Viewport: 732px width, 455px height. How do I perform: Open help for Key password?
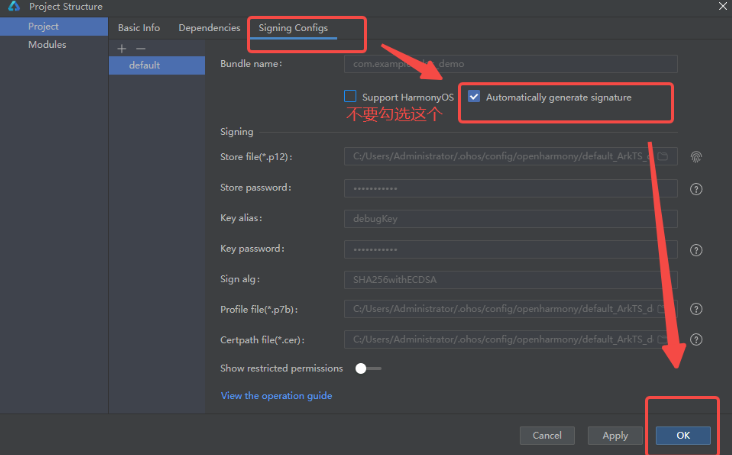[x=696, y=250]
